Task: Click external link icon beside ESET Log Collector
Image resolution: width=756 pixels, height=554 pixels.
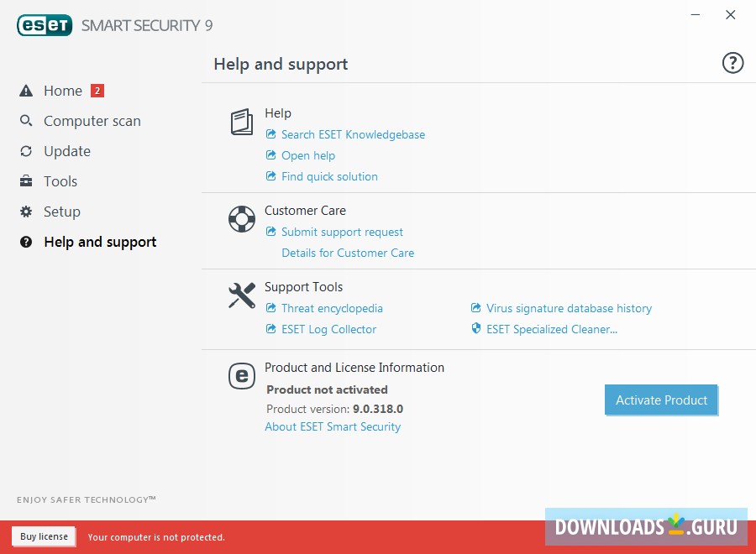Action: click(271, 329)
